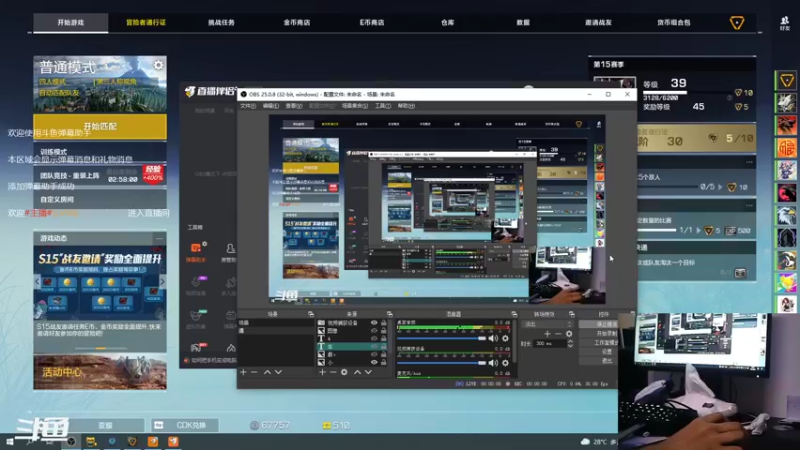800x450 pixels.
Task: Switch to 仓库 game tab
Action: pyautogui.click(x=447, y=22)
